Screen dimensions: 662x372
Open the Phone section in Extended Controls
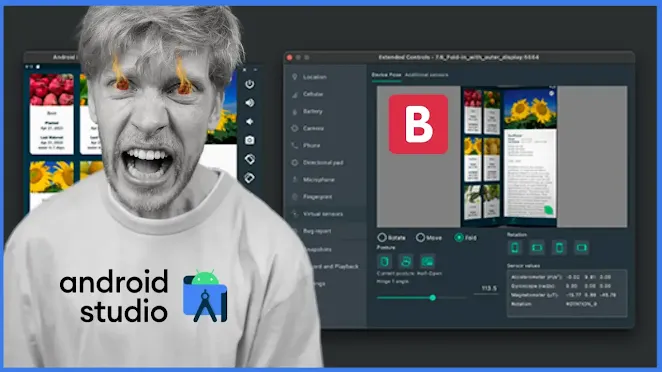[325, 145]
